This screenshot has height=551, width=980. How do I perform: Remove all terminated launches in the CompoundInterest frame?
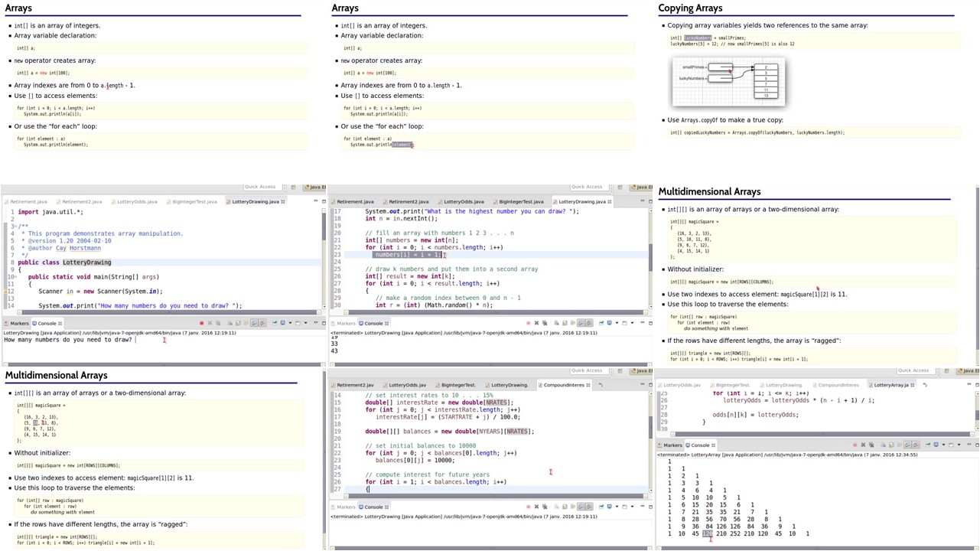point(545,507)
